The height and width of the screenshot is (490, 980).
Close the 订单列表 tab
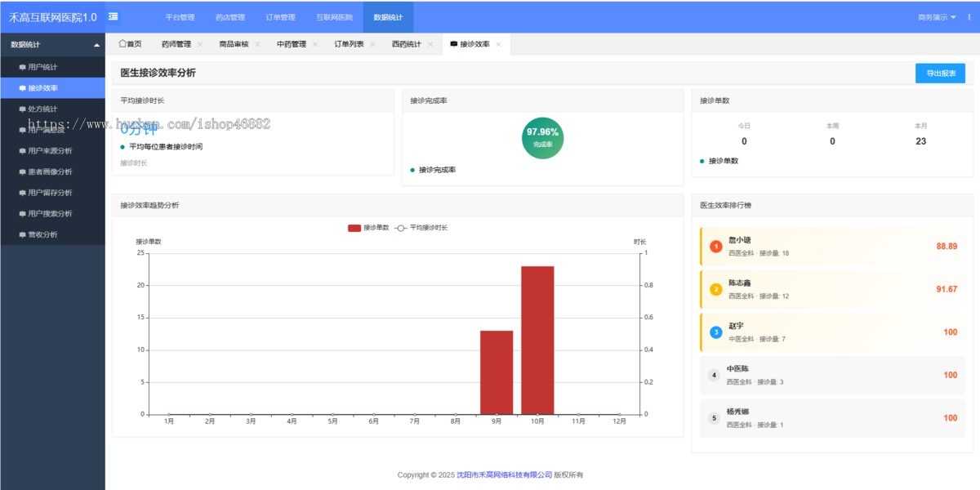pos(372,44)
